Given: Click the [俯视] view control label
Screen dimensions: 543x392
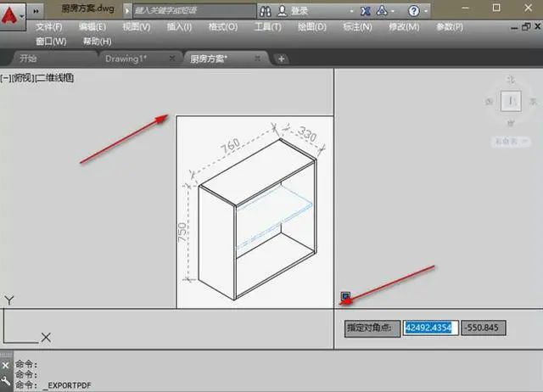Looking at the screenshot, I should click(x=23, y=77).
